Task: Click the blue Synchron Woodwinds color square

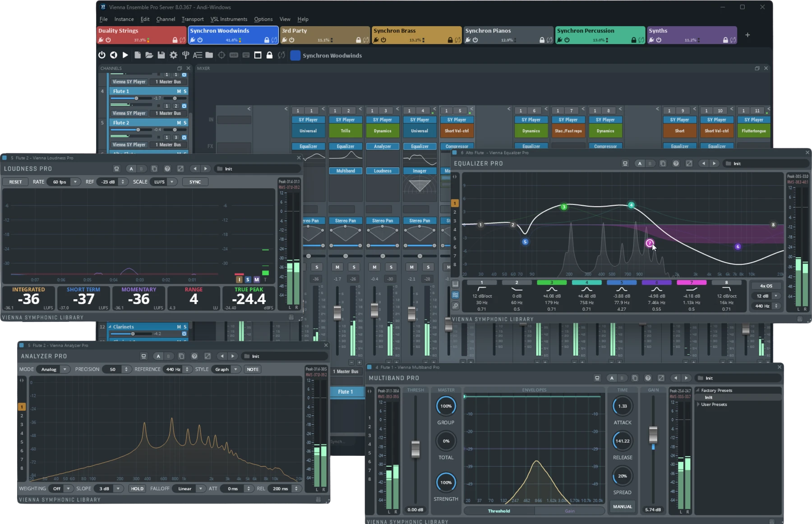Action: (295, 56)
